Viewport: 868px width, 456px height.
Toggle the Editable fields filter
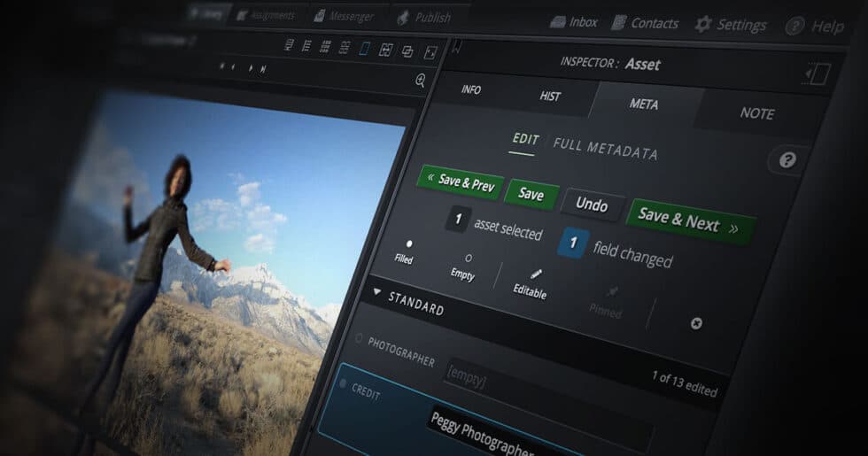point(531,284)
